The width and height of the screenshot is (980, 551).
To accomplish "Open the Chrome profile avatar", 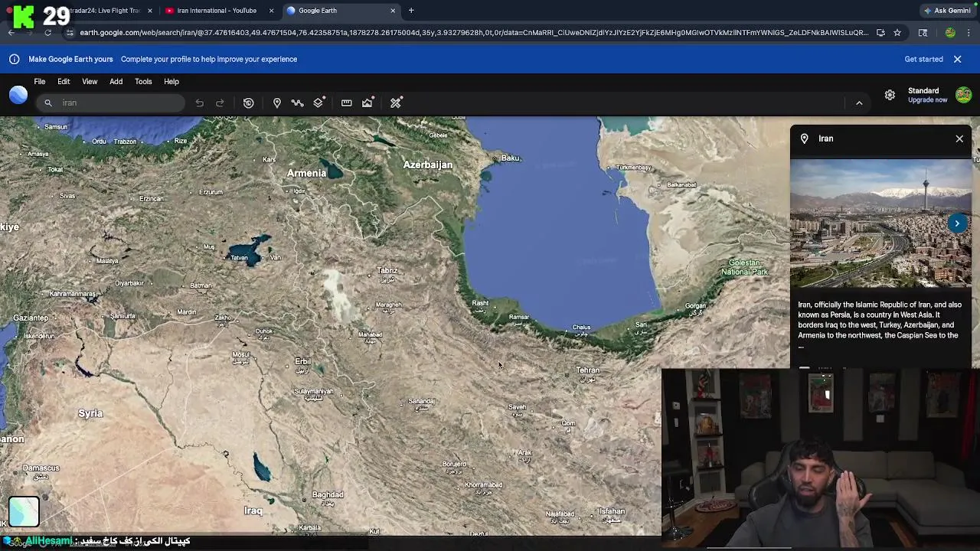I will (950, 33).
